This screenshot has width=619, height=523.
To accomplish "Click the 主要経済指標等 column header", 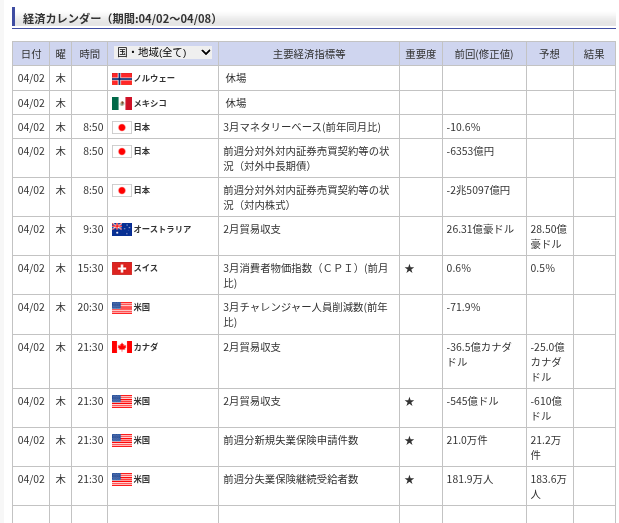I will (308, 54).
